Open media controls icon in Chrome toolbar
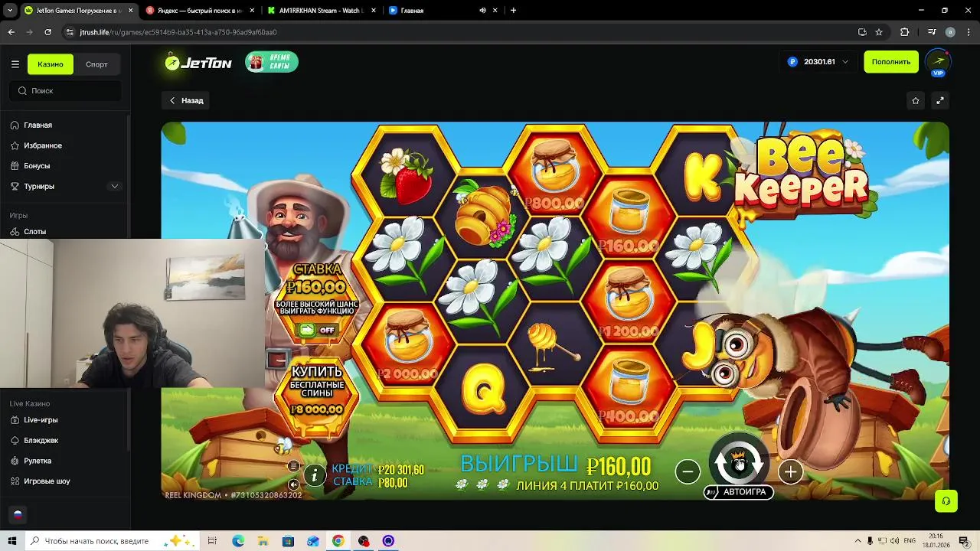 coord(932,32)
